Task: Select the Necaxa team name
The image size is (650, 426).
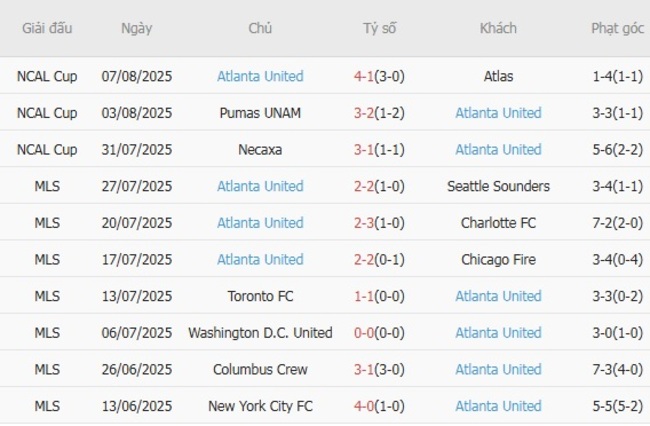Action: pos(260,149)
